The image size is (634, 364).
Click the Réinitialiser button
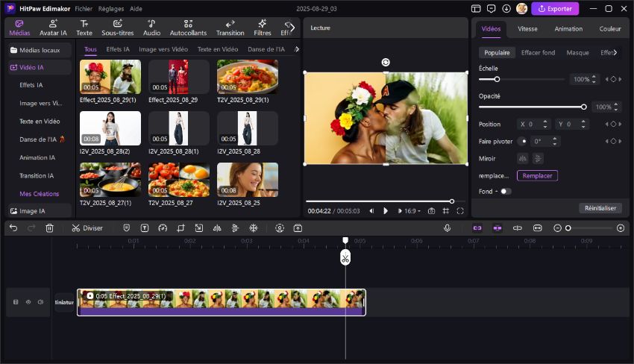(600, 208)
